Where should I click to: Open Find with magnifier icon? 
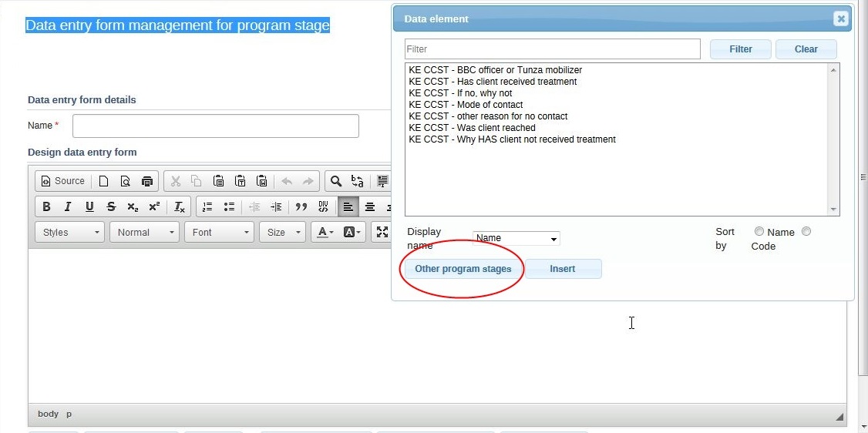336,181
